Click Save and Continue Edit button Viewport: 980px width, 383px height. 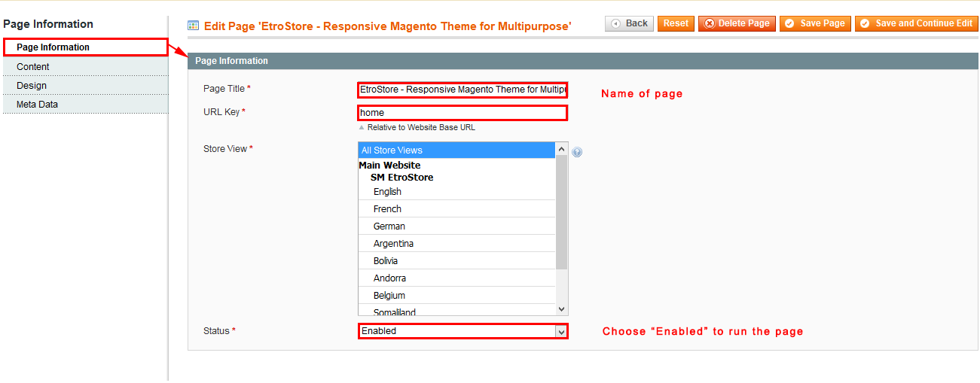(917, 23)
